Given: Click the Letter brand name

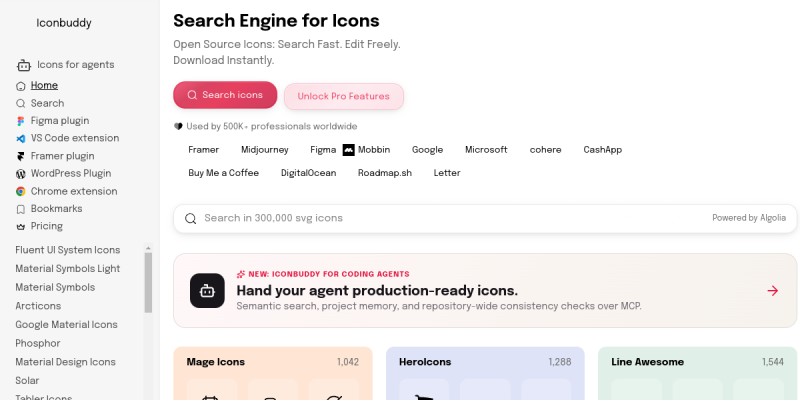Looking at the screenshot, I should [x=447, y=173].
